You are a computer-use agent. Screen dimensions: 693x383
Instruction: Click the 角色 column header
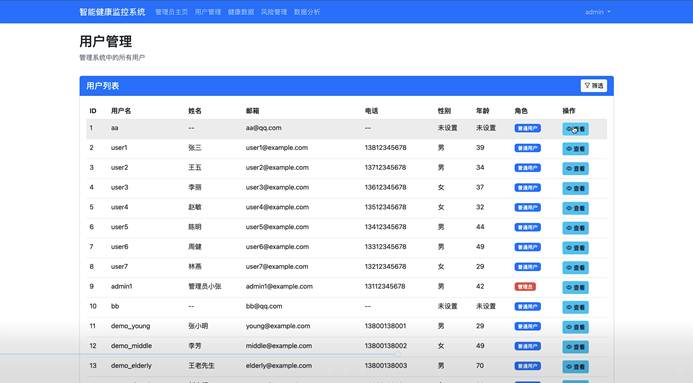point(521,111)
